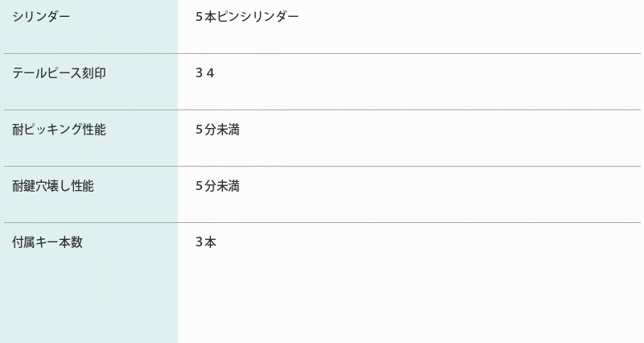
Task: Click the テールピース刻印 label cell
Action: (59, 73)
